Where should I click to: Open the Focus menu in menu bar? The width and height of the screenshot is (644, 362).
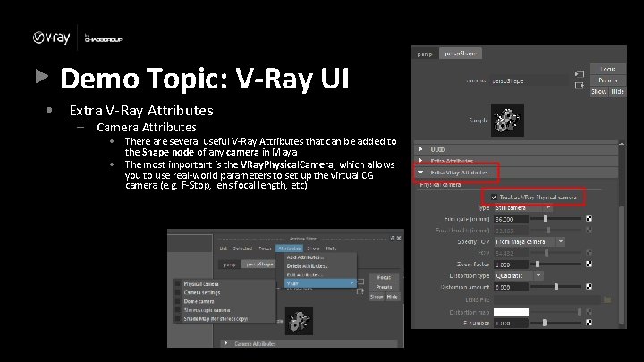pos(265,248)
